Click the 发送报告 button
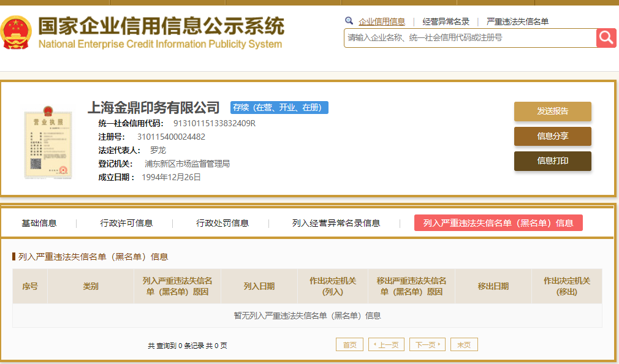This screenshot has height=364, width=619. click(x=553, y=112)
